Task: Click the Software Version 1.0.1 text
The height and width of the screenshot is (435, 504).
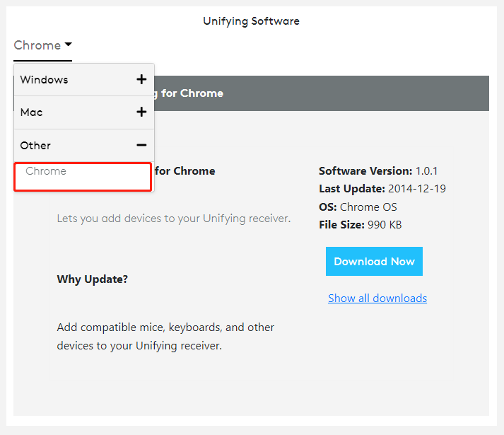Action: click(378, 171)
